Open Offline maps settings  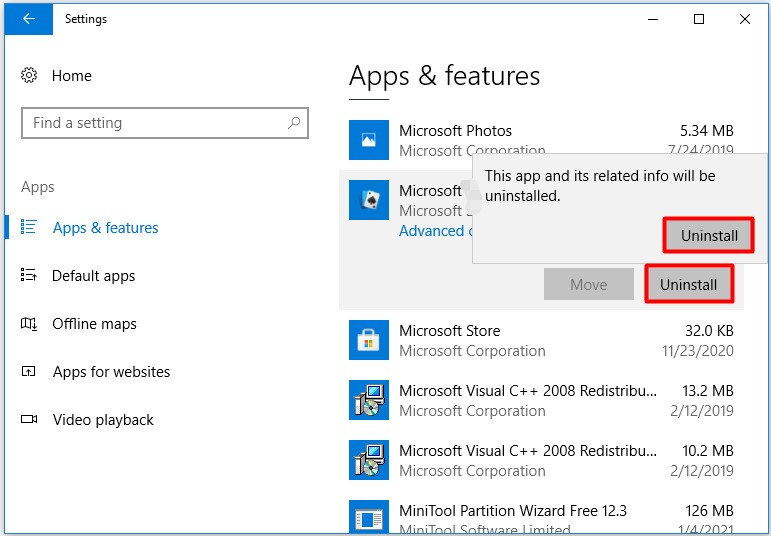(x=94, y=324)
